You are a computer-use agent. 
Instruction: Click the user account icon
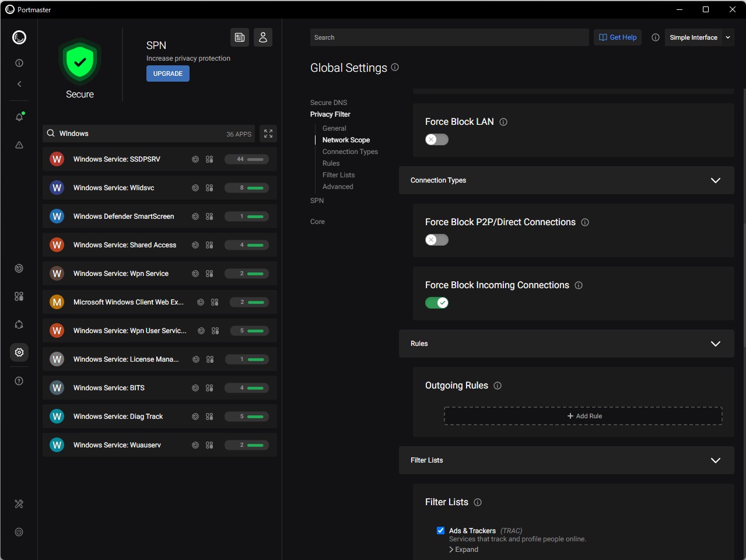pos(263,37)
